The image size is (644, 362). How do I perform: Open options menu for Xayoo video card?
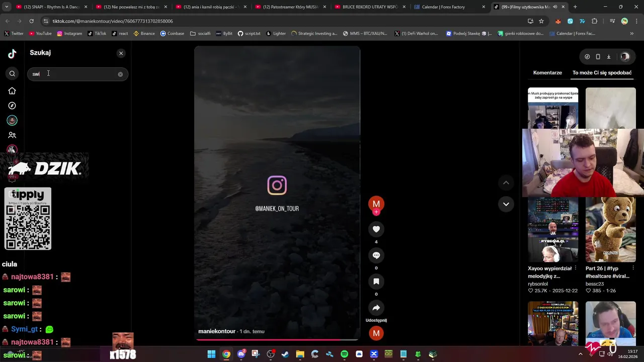pyautogui.click(x=576, y=268)
